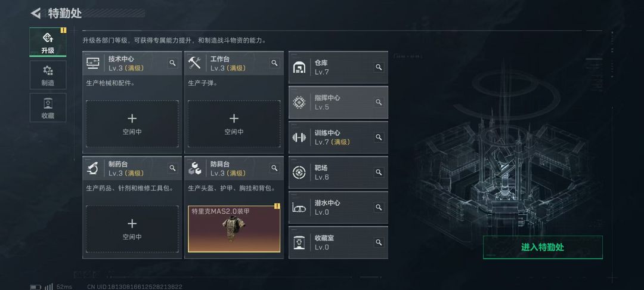Add production in 技术中心 idle slot
Screen dimensions: 644x290
pyautogui.click(x=132, y=124)
